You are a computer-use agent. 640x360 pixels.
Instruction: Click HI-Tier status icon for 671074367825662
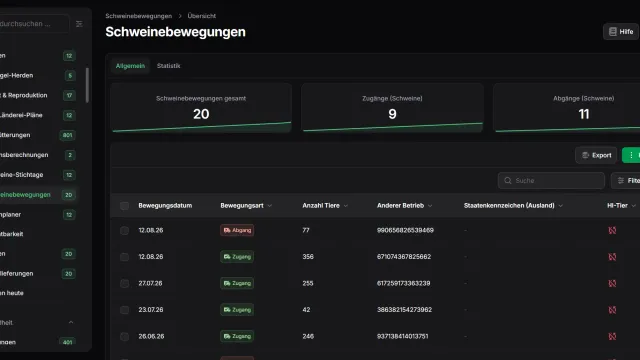click(612, 257)
